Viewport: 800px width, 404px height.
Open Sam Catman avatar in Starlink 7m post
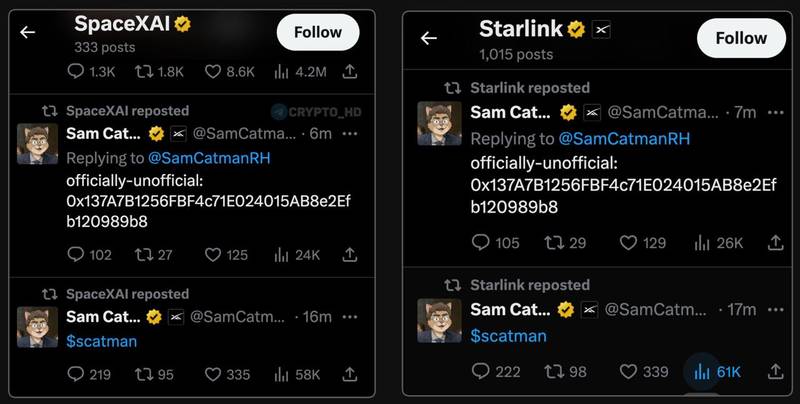(439, 123)
